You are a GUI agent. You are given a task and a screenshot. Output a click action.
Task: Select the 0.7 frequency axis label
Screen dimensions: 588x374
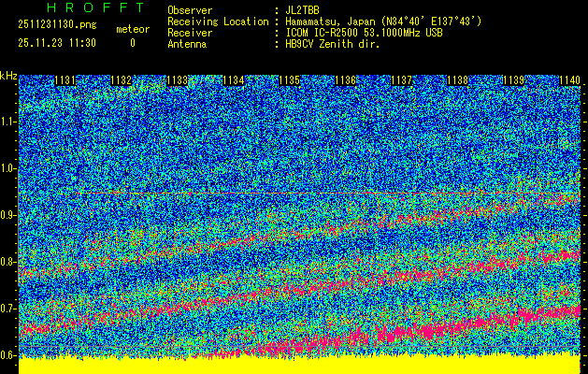(x=8, y=309)
